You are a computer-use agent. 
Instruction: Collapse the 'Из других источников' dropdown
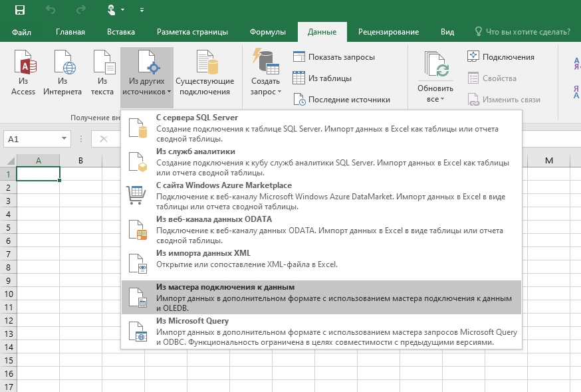click(x=147, y=77)
